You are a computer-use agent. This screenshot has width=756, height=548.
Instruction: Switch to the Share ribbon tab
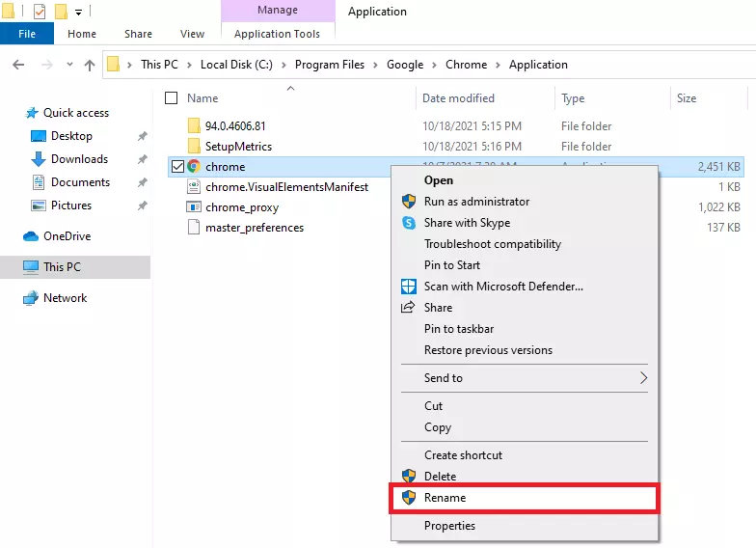[139, 34]
